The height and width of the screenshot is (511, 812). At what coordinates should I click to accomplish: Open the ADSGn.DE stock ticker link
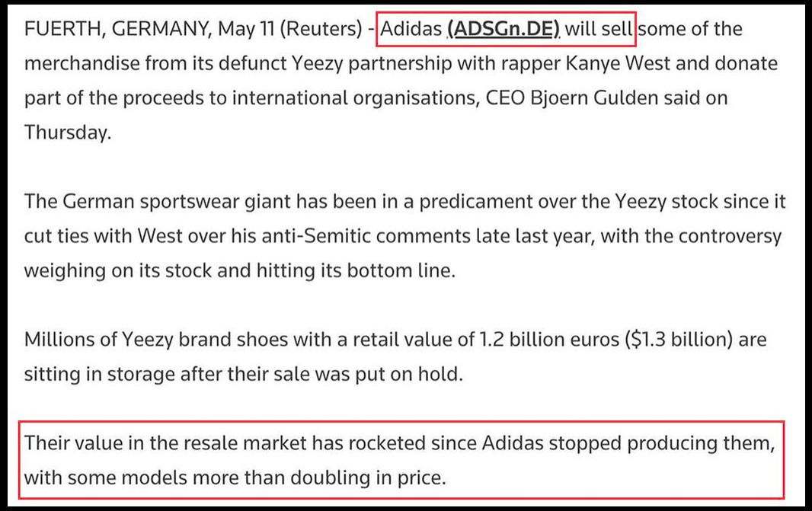point(504,29)
